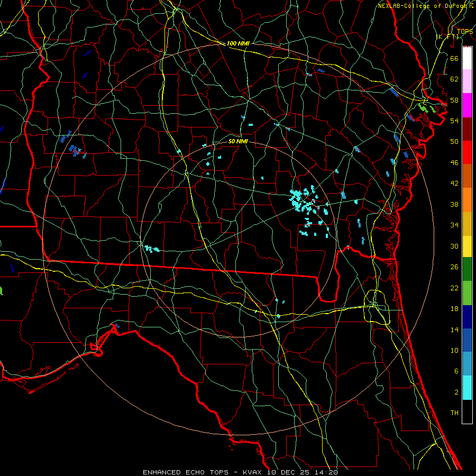Click the yellow legend swatch near 30
The image size is (476, 476).
click(467, 246)
